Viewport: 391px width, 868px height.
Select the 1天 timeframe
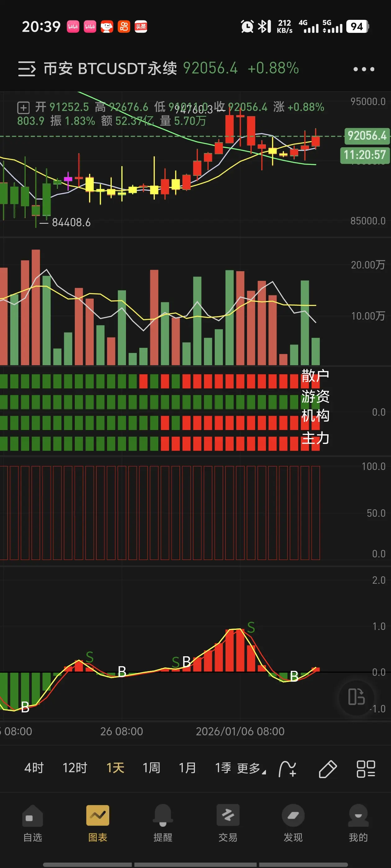115,768
